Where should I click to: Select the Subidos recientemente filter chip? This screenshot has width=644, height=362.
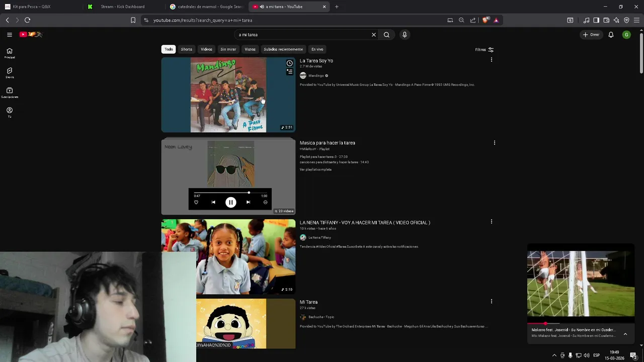[x=283, y=49]
